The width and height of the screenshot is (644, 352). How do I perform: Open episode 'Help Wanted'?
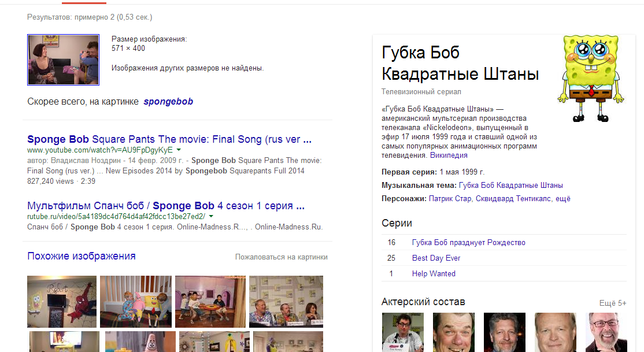tap(434, 273)
